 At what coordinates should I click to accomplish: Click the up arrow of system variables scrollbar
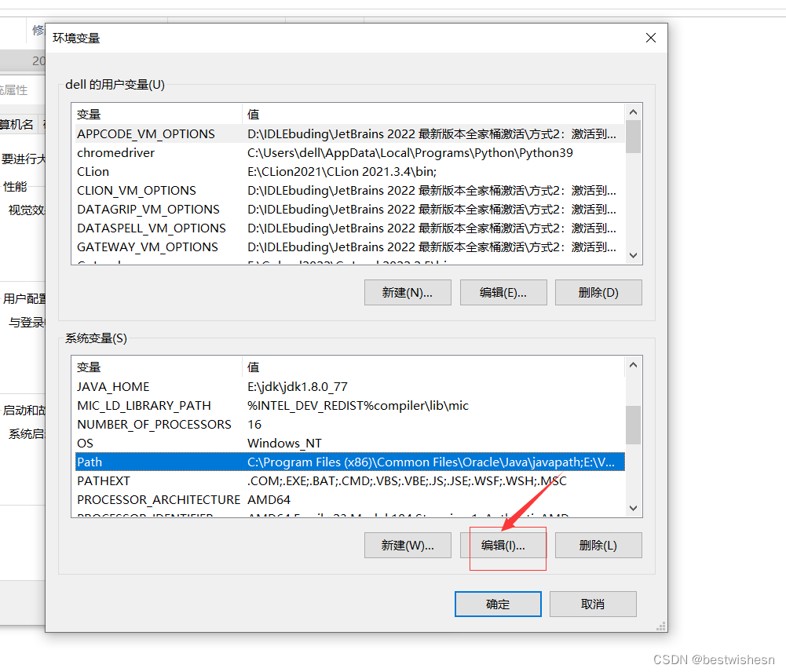(633, 364)
